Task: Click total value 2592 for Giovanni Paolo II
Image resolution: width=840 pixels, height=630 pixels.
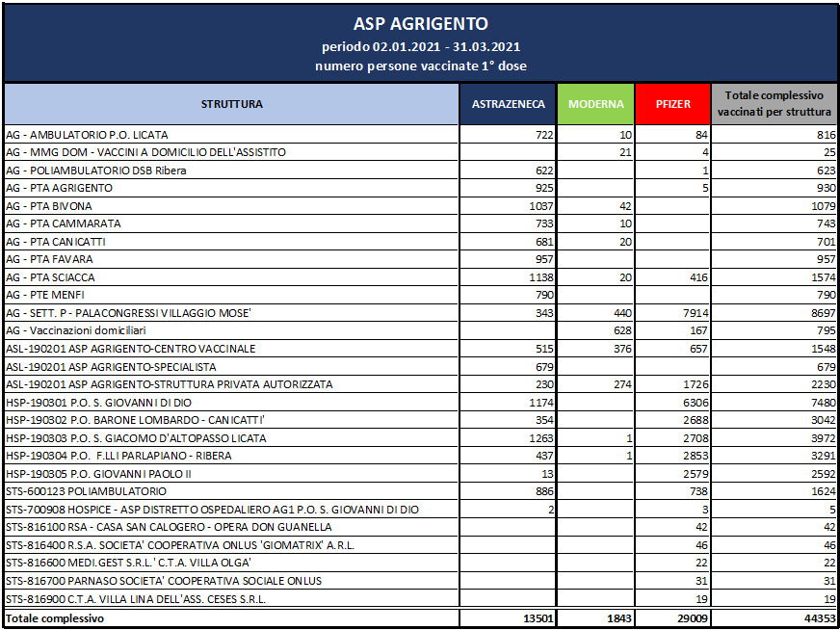Action: [x=825, y=474]
